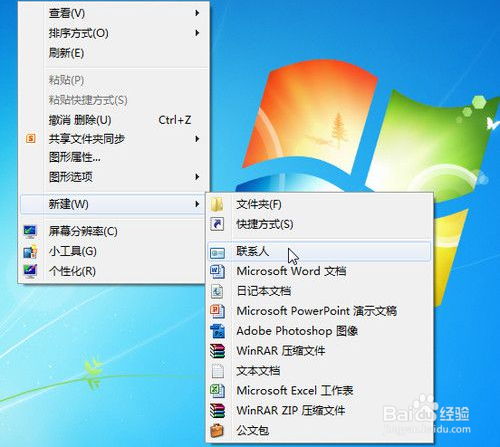Select 图形选项 in the context menu
This screenshot has width=500, height=447.
(114, 177)
